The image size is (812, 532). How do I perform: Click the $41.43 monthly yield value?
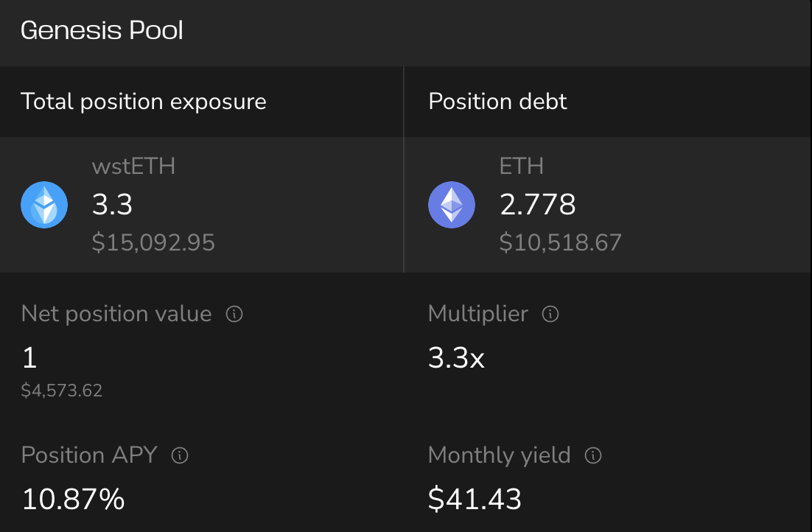[x=475, y=500]
